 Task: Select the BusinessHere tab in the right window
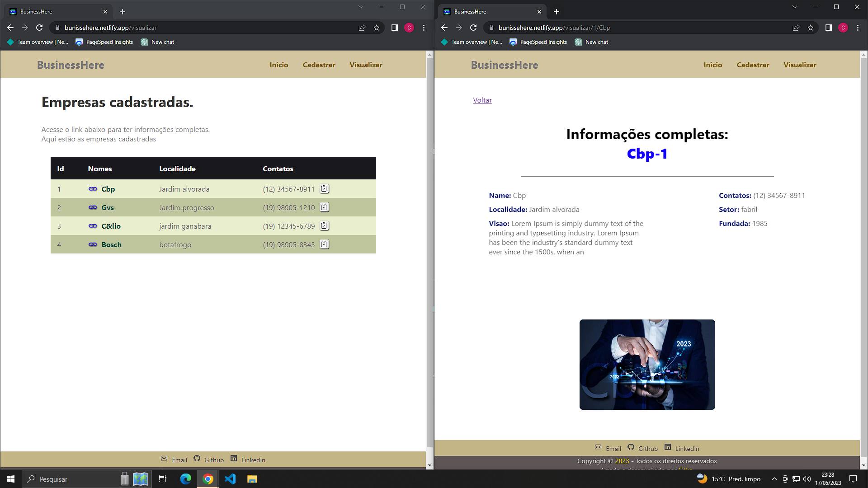pyautogui.click(x=492, y=12)
